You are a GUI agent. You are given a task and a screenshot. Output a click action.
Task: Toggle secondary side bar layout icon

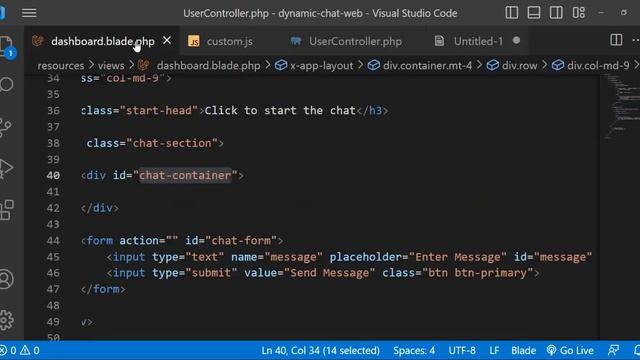556,13
